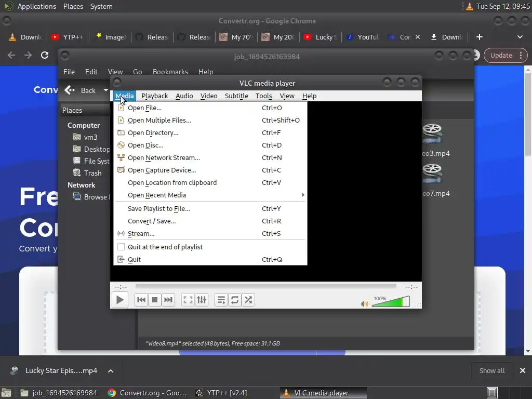Open Trash in the Places sidebar

click(x=87, y=173)
